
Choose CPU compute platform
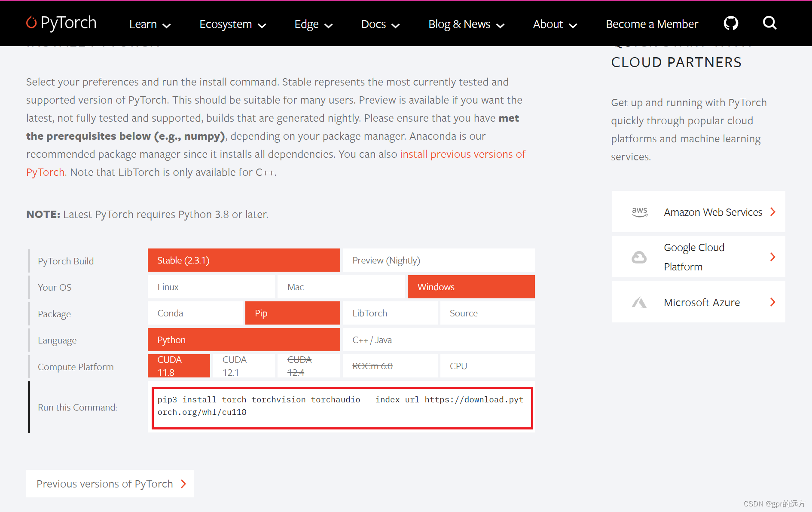tap(488, 366)
